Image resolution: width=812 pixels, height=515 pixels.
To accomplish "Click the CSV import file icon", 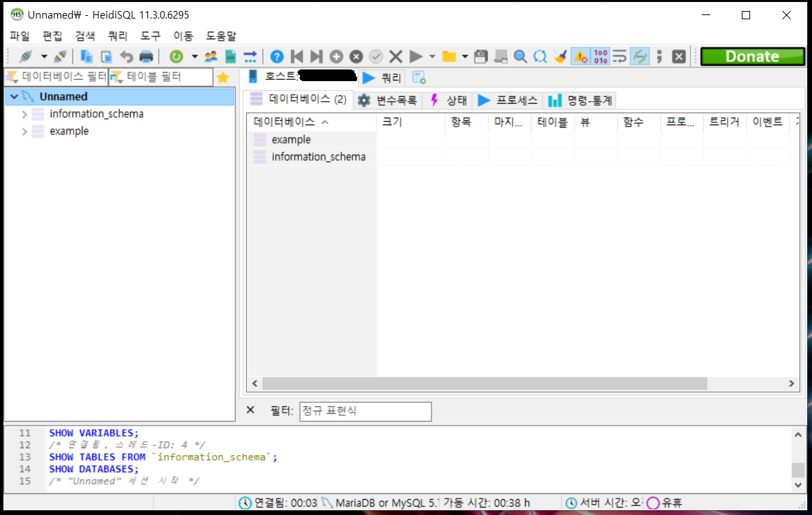I will 231,56.
